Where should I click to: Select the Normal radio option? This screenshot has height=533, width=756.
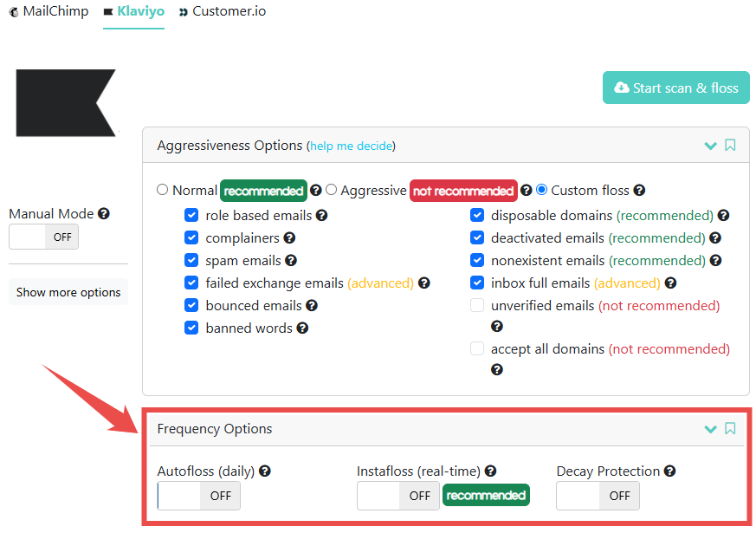pyautogui.click(x=163, y=190)
